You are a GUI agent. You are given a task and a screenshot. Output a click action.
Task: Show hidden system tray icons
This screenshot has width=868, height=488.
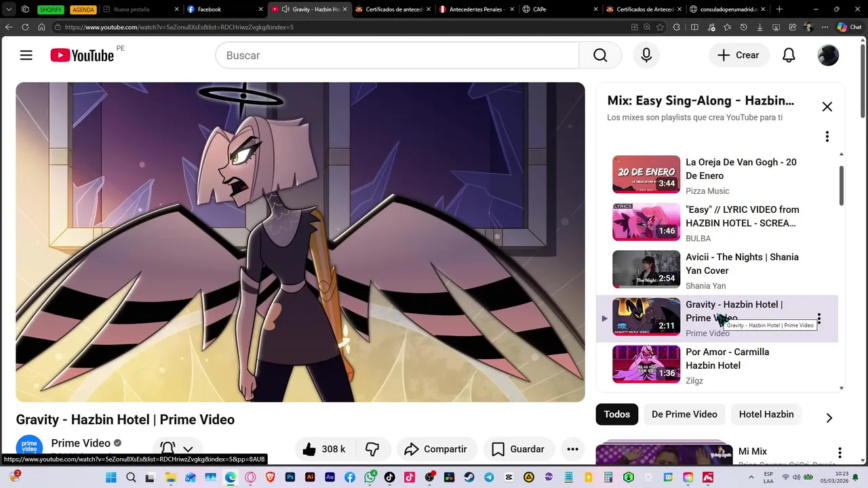(x=751, y=477)
